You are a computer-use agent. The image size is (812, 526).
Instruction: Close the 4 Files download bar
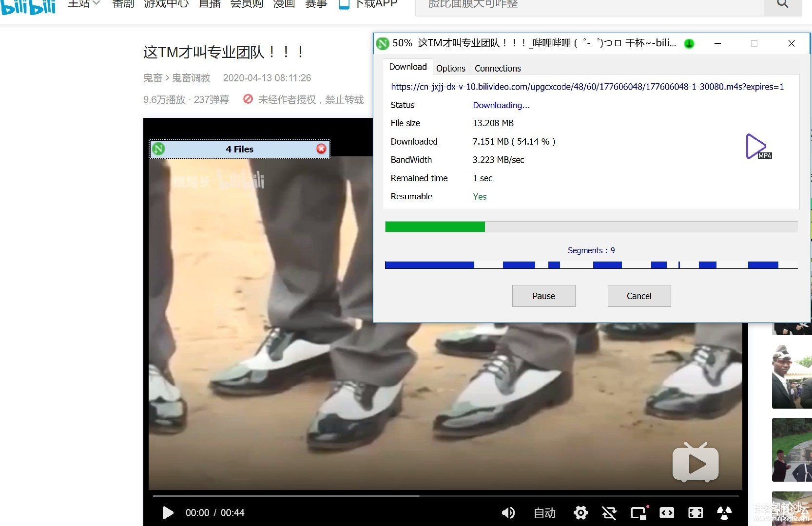point(321,149)
